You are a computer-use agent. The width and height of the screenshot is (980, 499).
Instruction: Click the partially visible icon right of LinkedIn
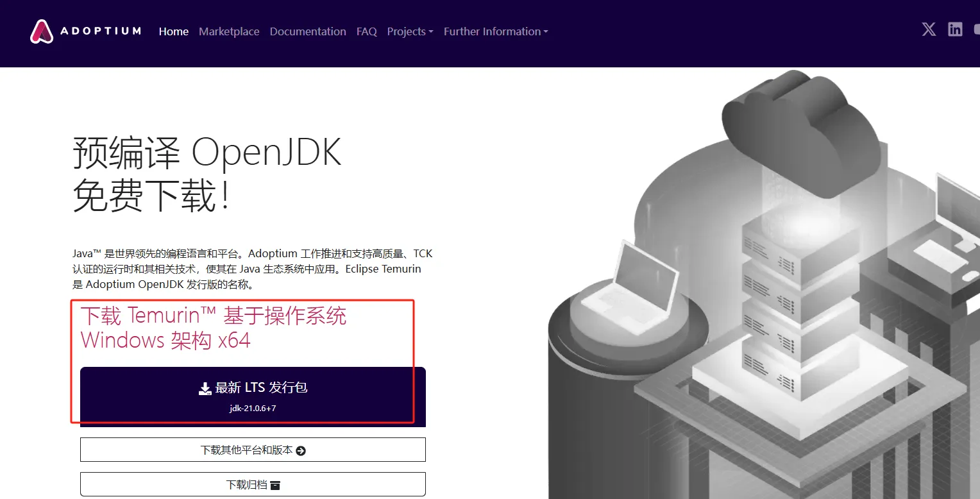[x=976, y=30]
